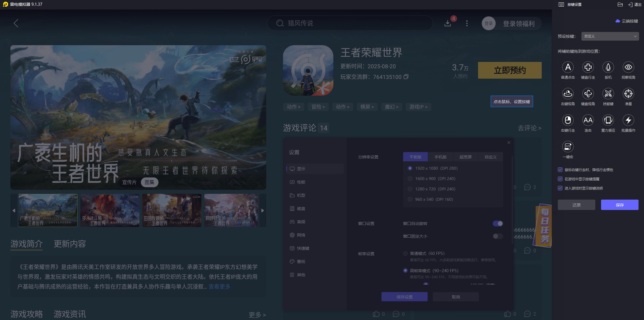Switch to the 更新内容 tab
The image size is (644, 320).
point(70,244)
